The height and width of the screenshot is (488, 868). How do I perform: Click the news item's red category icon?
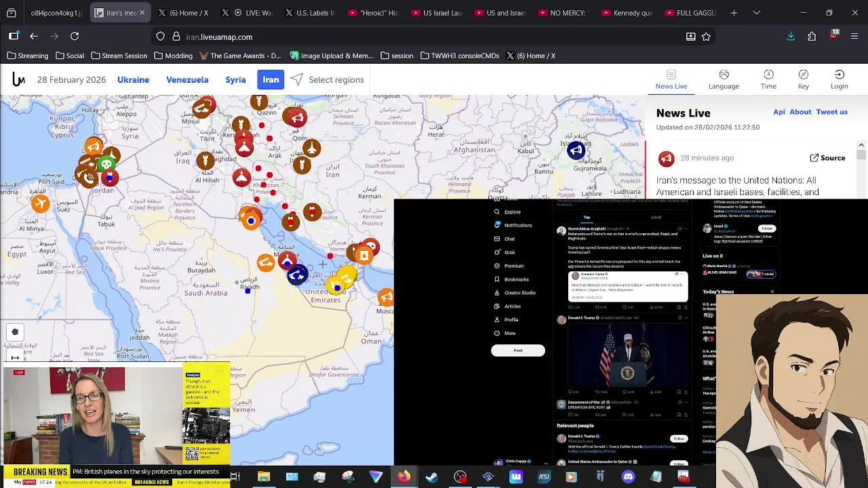[666, 159]
